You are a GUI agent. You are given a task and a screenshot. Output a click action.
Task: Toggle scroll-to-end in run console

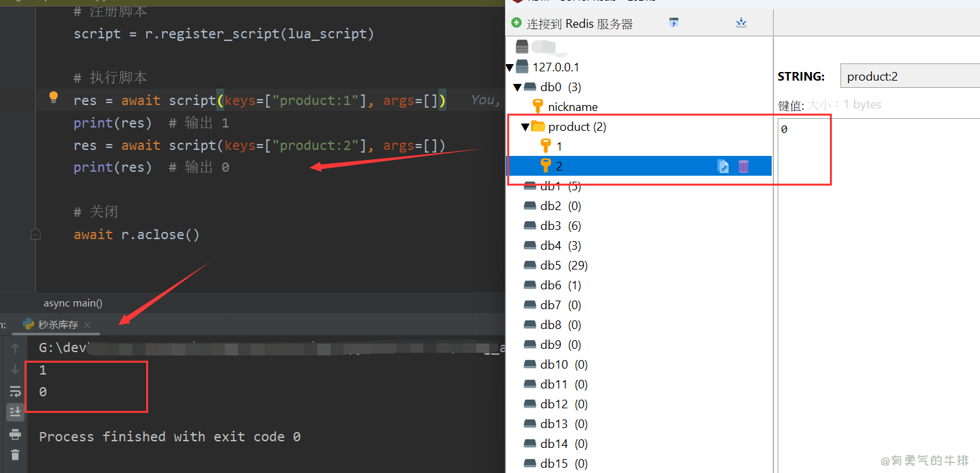(x=15, y=412)
